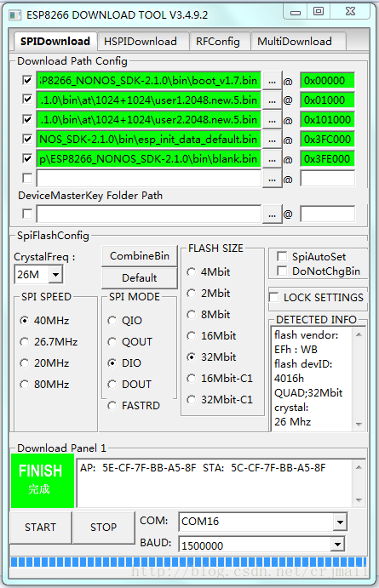This screenshot has height=588, width=379.
Task: Enable the SpiAutoSet checkbox
Action: click(x=281, y=256)
